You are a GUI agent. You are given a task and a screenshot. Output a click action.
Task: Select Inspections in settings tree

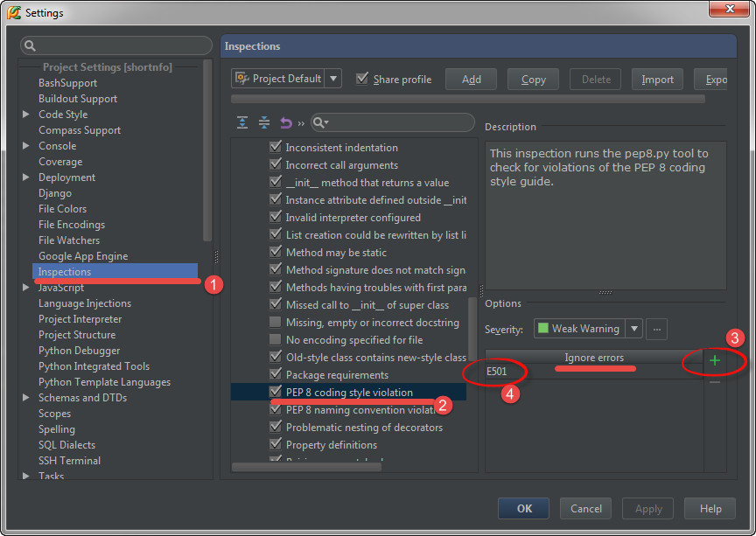[115, 271]
